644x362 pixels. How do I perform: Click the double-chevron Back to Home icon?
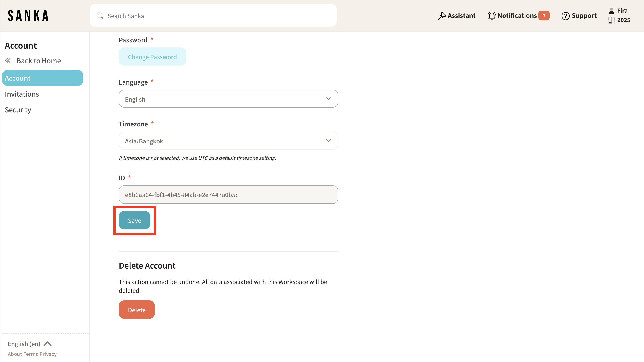8,61
